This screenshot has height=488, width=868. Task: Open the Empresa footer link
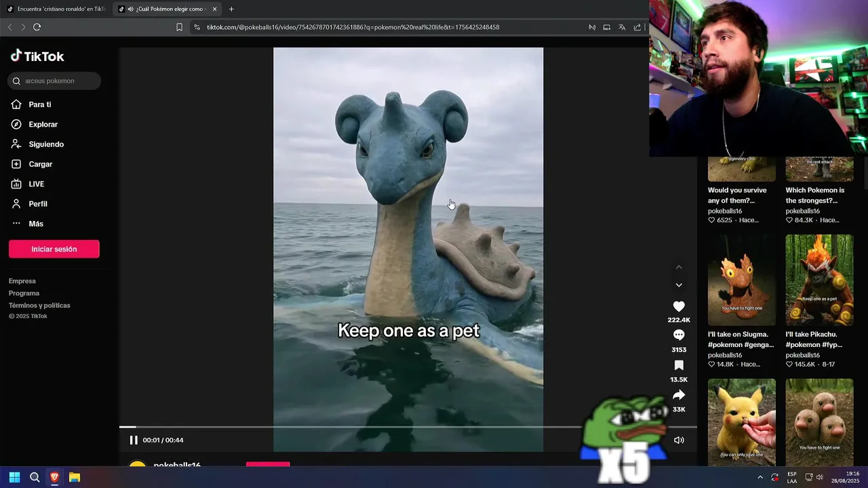(22, 281)
